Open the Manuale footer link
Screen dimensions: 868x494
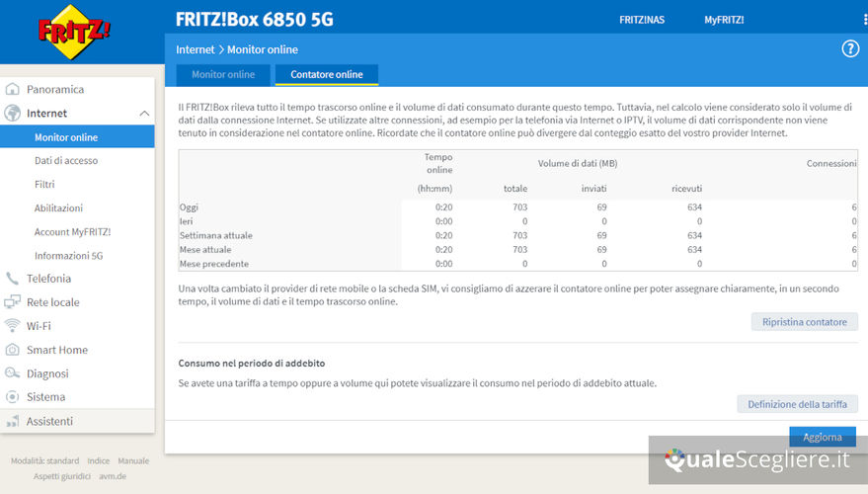(x=133, y=460)
